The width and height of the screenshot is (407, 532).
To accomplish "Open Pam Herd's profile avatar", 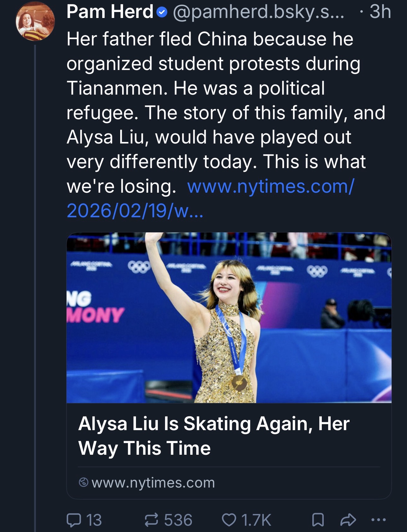I will point(35,21).
